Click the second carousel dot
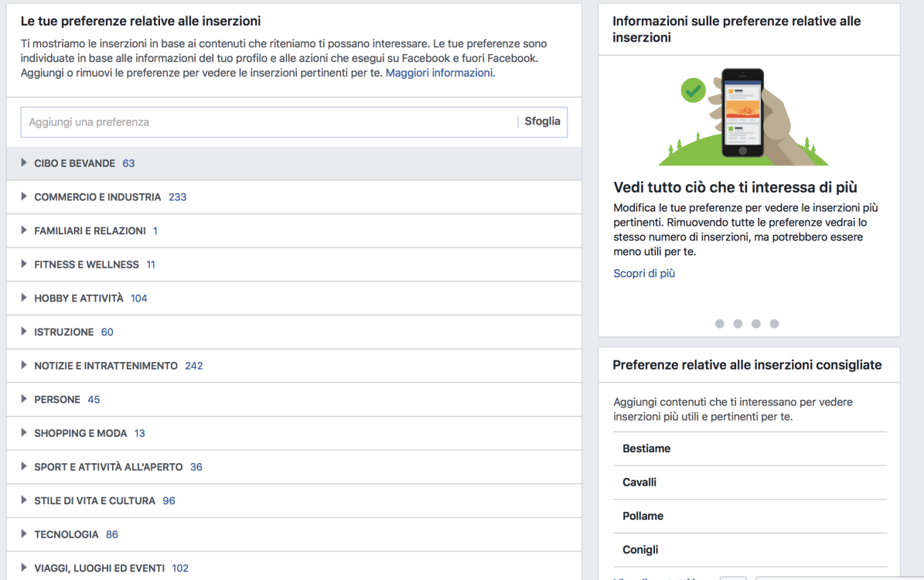 tap(738, 323)
